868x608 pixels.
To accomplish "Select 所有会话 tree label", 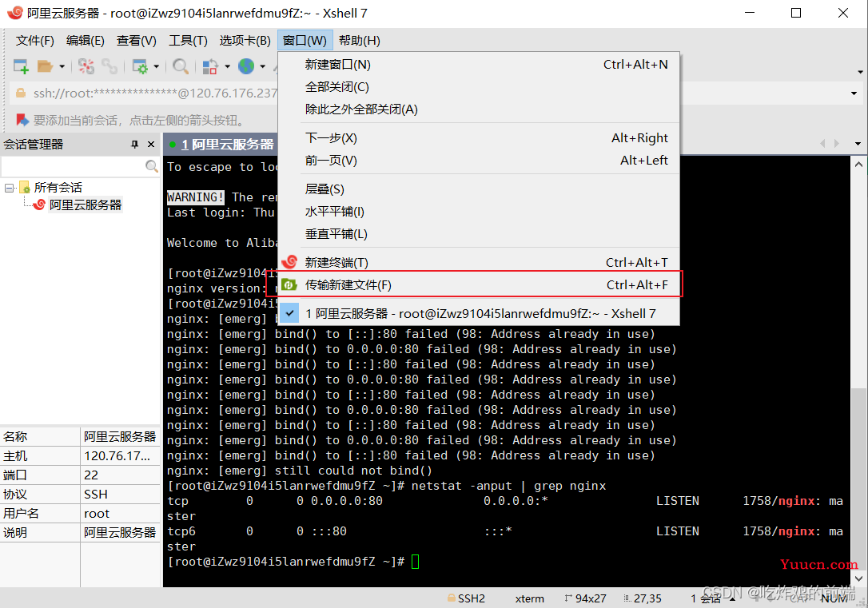I will point(58,188).
